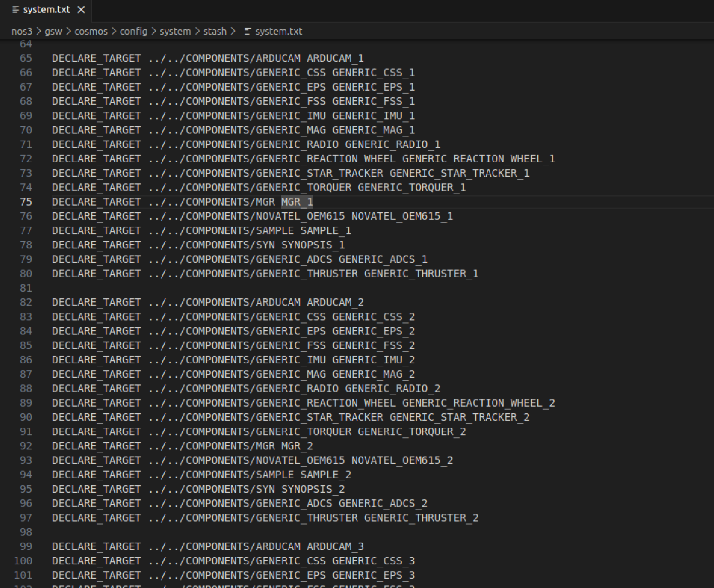Click GENERIC_REACTION_WHEEL_1 on line 72
714x588 pixels.
(479, 159)
